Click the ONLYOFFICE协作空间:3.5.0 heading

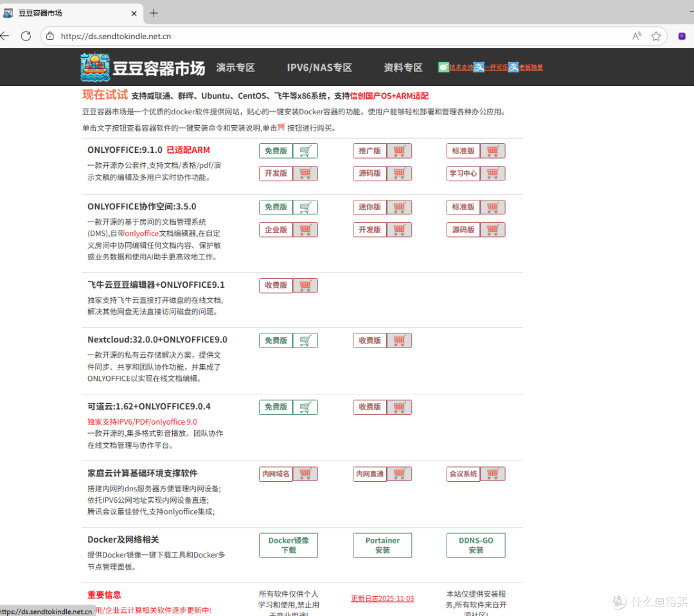pyautogui.click(x=141, y=207)
